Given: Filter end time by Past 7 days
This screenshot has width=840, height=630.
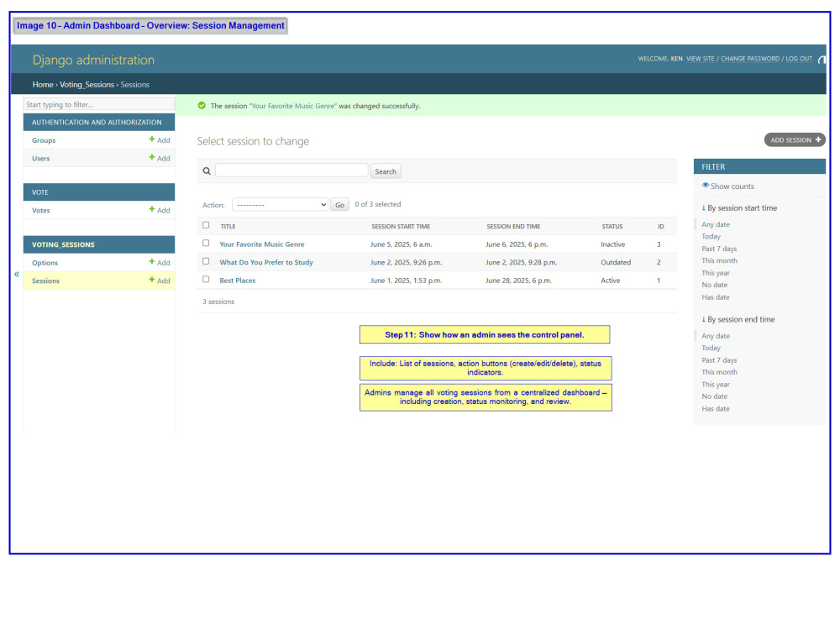Looking at the screenshot, I should [x=719, y=360].
